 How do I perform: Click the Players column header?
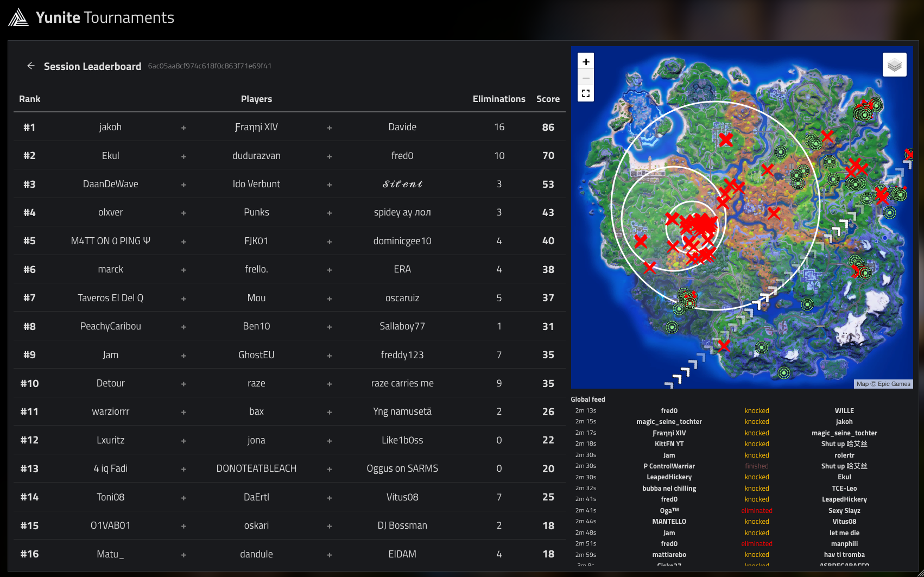(x=256, y=99)
